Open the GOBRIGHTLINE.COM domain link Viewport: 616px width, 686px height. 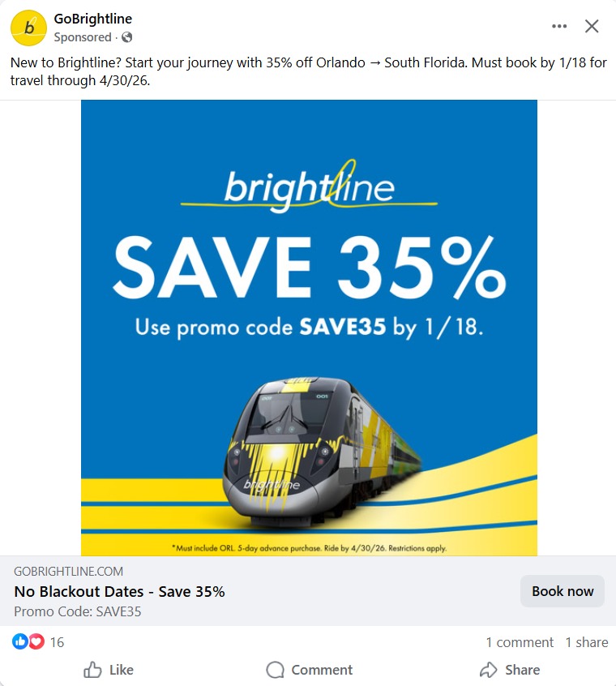click(69, 572)
